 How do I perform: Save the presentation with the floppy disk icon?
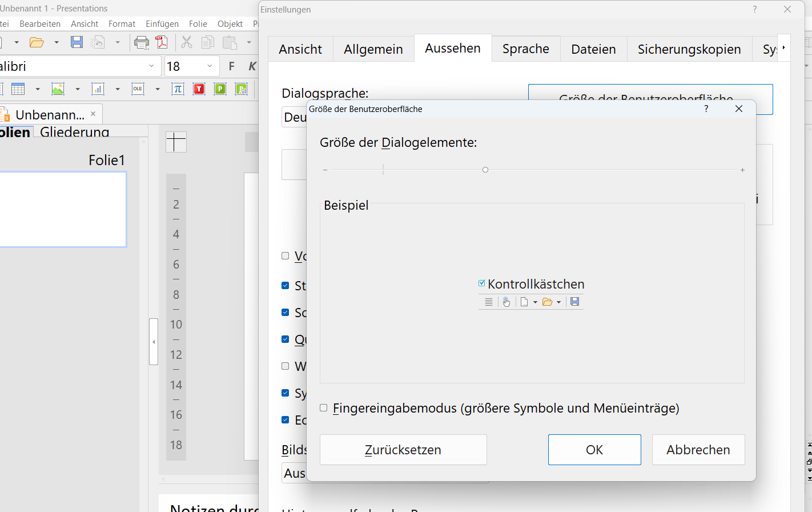[x=77, y=42]
